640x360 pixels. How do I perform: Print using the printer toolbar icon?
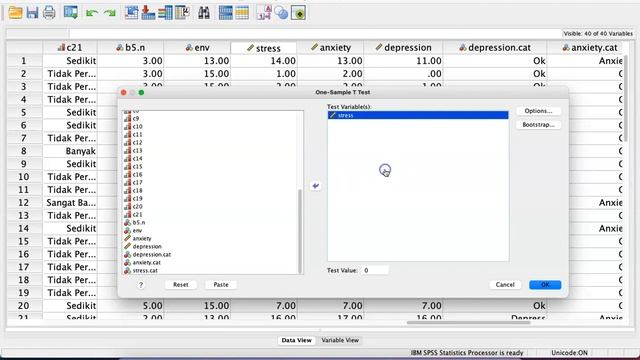point(49,13)
